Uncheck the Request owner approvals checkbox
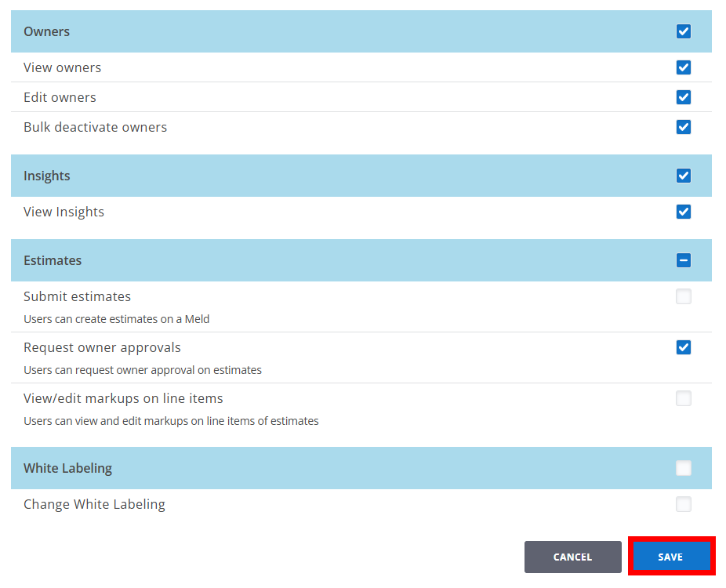Screen dimensions: 726x588 pyautogui.click(x=683, y=347)
